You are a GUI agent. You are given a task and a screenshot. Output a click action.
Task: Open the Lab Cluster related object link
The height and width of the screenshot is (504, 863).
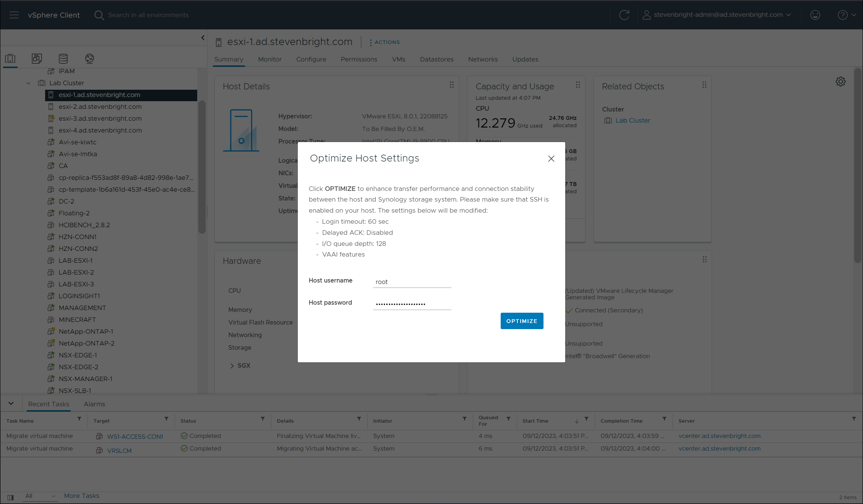pos(633,120)
